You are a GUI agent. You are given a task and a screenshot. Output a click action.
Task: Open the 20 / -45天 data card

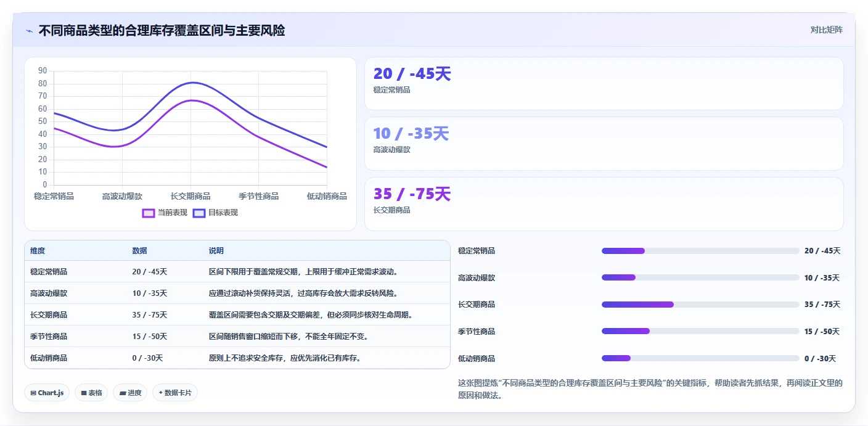coord(604,84)
